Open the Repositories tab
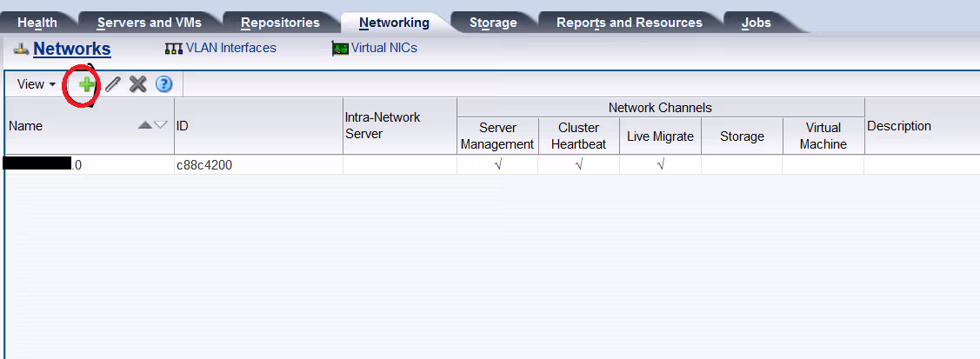This screenshot has height=359, width=980. click(x=280, y=23)
